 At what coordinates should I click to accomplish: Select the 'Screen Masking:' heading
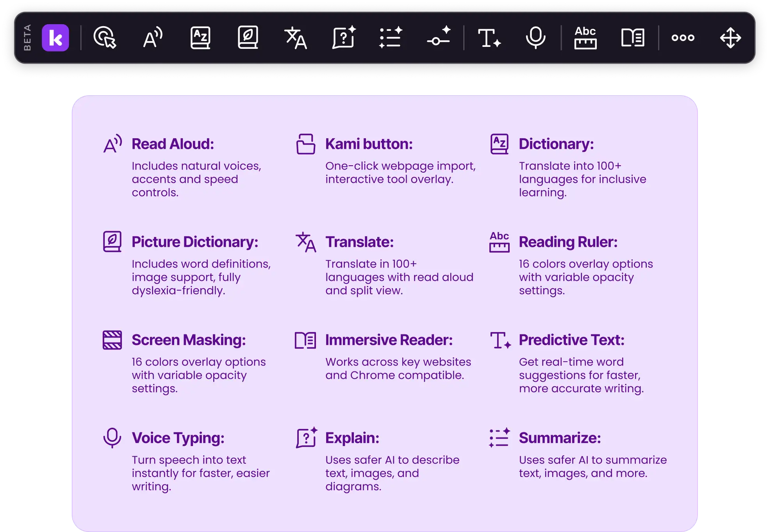189,340
